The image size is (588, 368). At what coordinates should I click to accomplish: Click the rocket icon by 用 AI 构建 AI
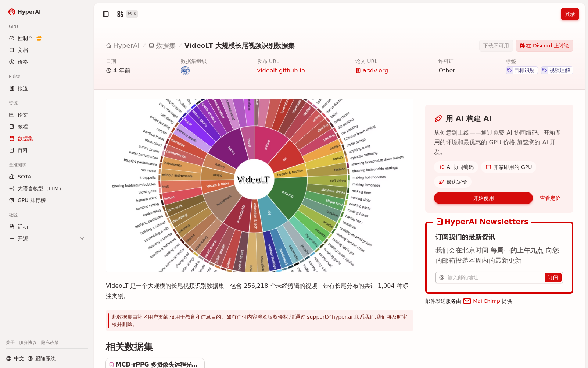point(438,118)
